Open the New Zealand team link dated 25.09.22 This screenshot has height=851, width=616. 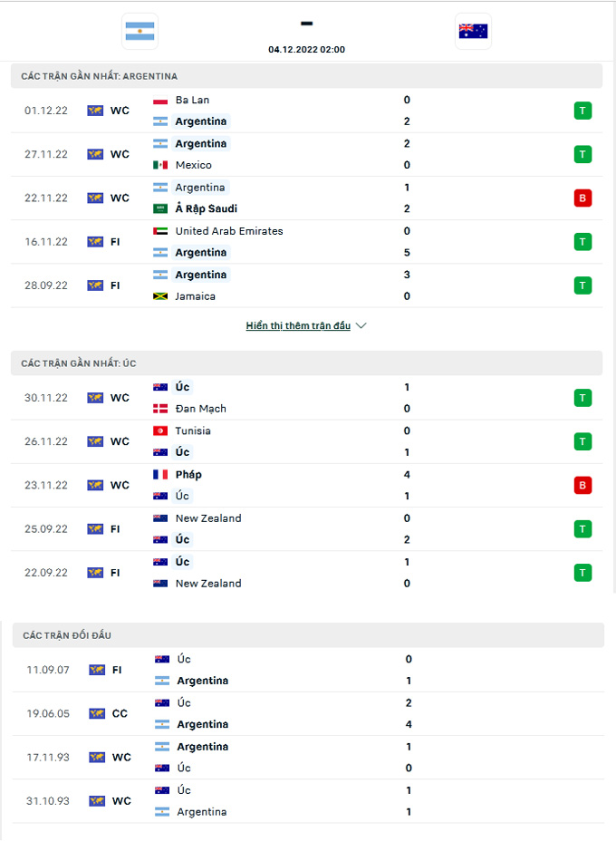point(208,518)
